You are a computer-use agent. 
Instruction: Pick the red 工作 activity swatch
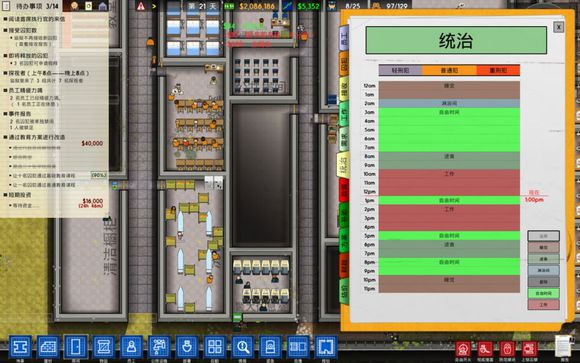coord(543,305)
